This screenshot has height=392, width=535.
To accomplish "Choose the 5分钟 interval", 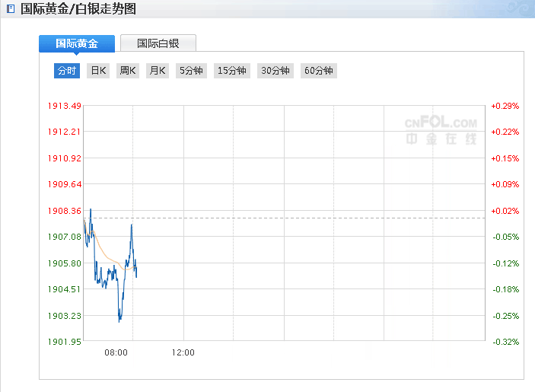I will [x=191, y=71].
